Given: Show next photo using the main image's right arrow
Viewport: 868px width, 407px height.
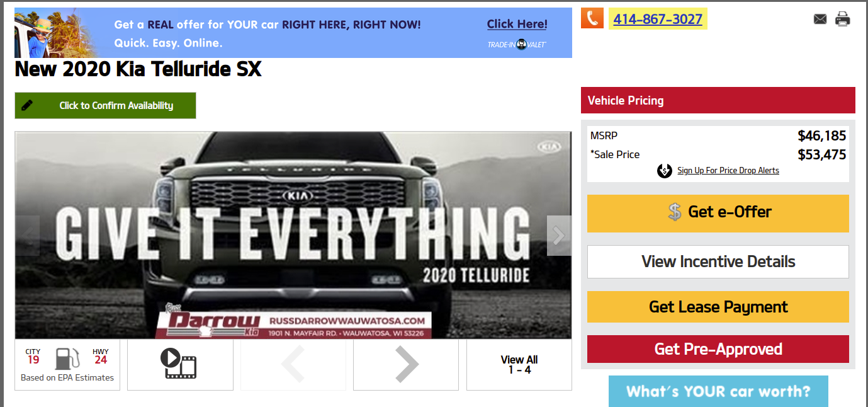Looking at the screenshot, I should click(x=559, y=236).
